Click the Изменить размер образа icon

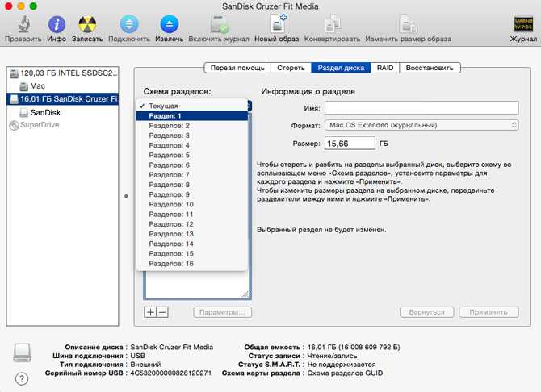[408, 24]
